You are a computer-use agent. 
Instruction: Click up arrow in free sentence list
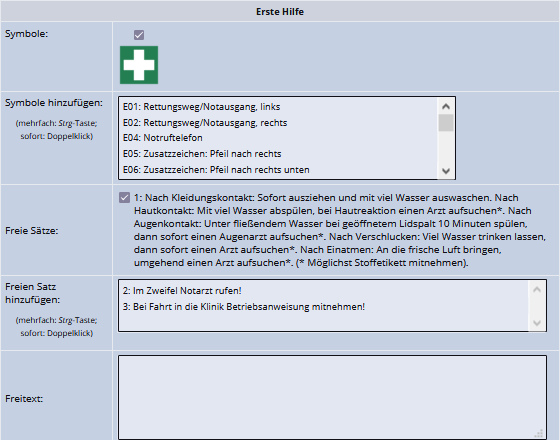(x=537, y=289)
